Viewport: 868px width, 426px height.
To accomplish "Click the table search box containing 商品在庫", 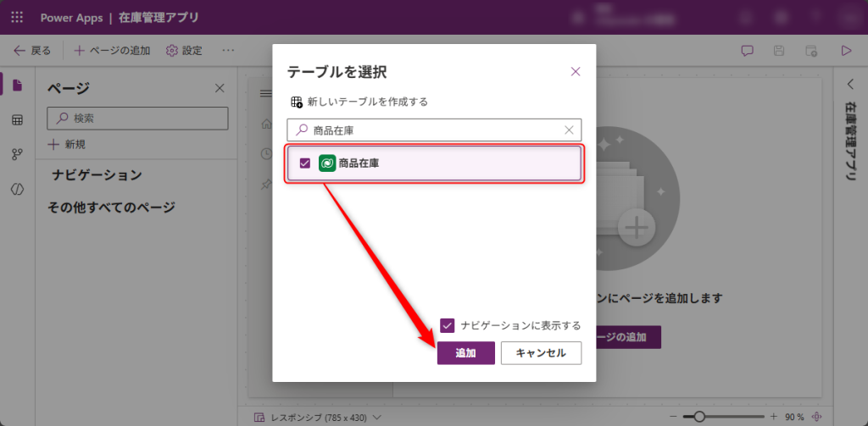I will 434,130.
